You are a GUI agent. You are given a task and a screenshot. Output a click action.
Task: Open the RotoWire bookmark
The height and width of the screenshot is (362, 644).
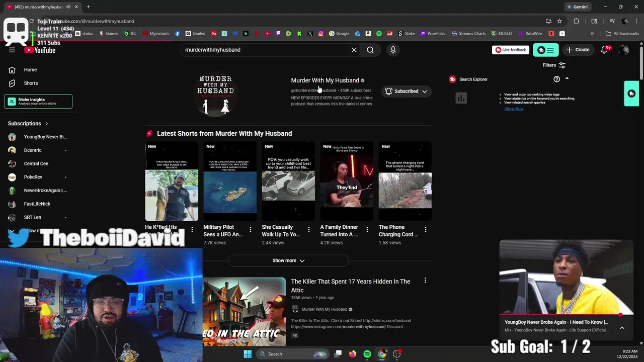coord(530,34)
